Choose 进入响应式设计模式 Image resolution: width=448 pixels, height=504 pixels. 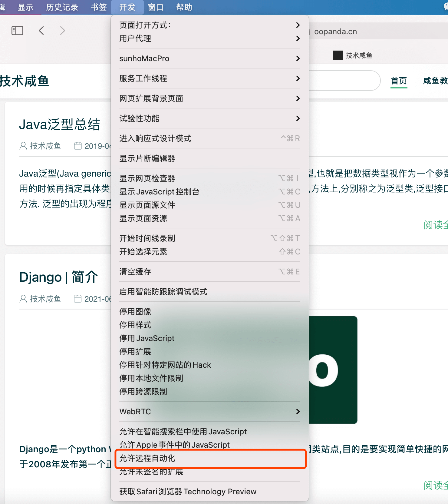[210, 138]
